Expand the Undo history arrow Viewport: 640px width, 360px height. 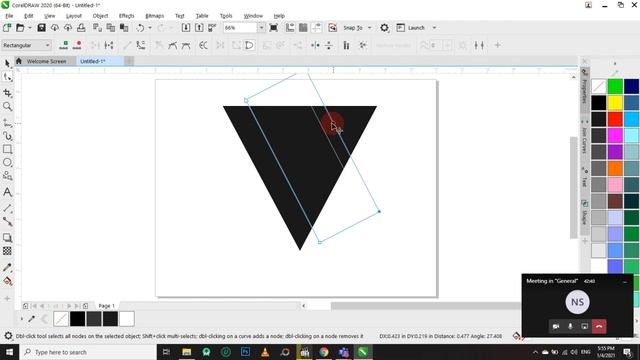[150, 28]
